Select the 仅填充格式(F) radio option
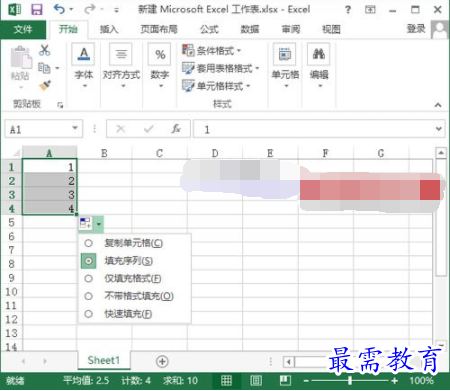The height and width of the screenshot is (391, 450). [89, 278]
